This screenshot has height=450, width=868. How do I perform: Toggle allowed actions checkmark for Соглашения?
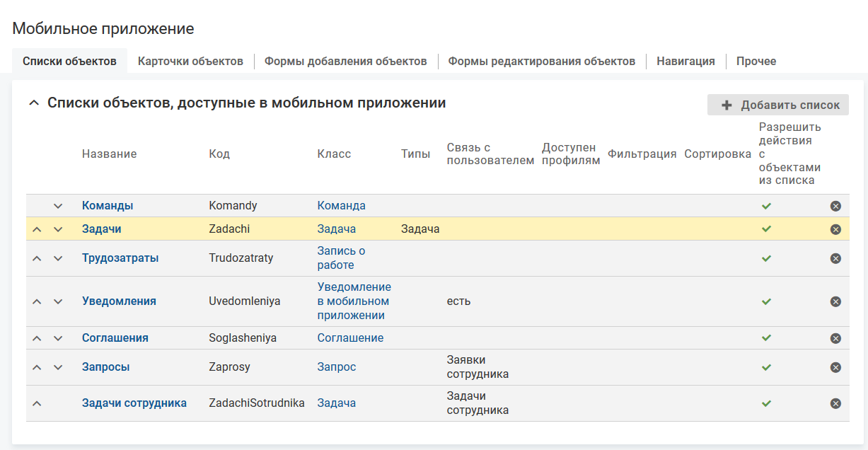point(766,338)
